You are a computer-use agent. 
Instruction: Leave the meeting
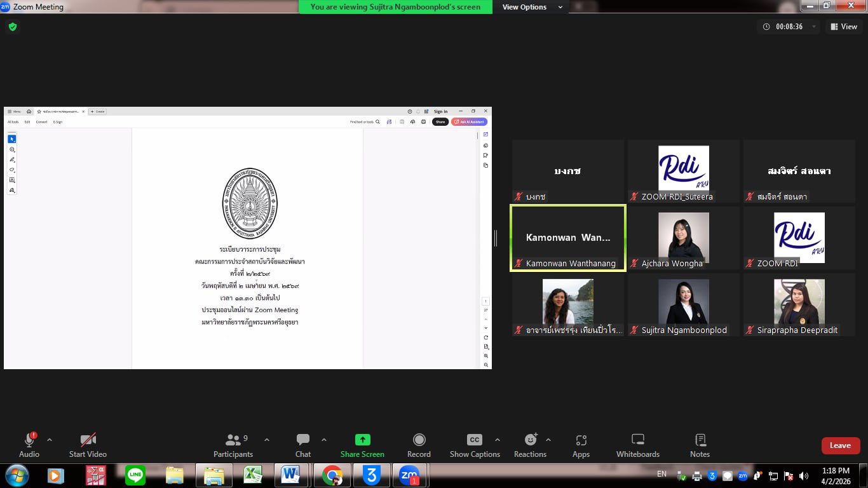pyautogui.click(x=840, y=445)
